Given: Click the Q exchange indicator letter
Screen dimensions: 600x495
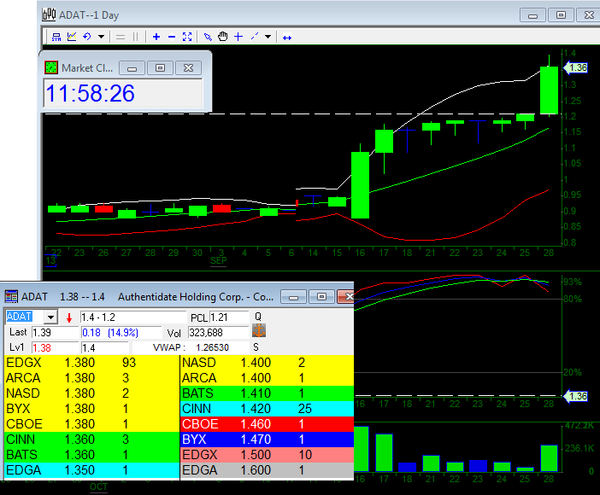Looking at the screenshot, I should [258, 316].
